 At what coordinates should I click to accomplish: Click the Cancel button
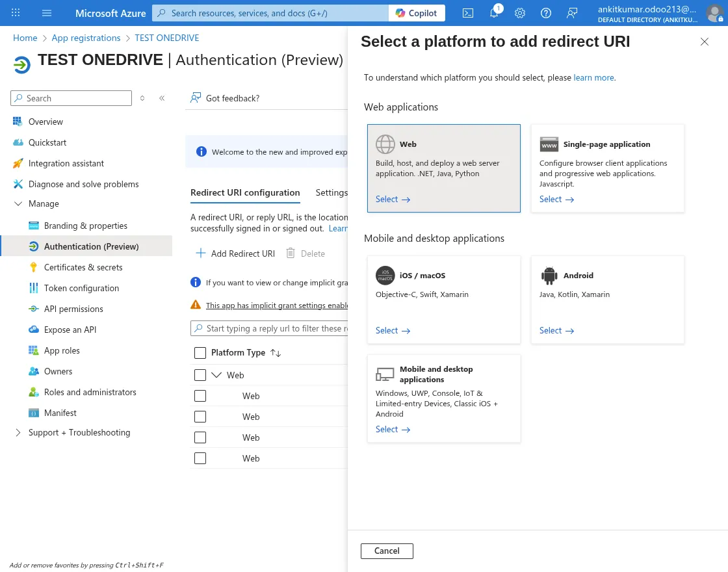(387, 551)
